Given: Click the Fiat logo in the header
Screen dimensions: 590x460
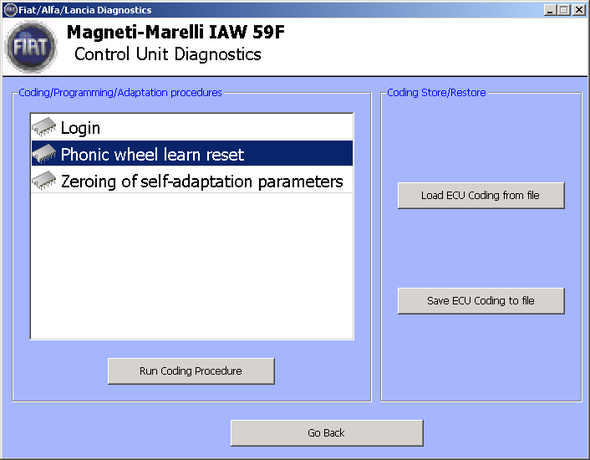Looking at the screenshot, I should click(x=31, y=47).
